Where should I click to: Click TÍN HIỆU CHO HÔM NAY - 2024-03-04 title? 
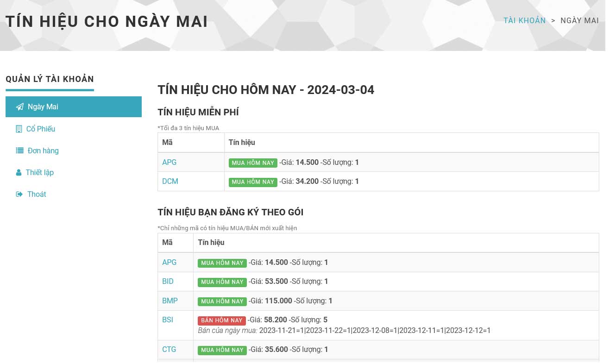tap(266, 89)
